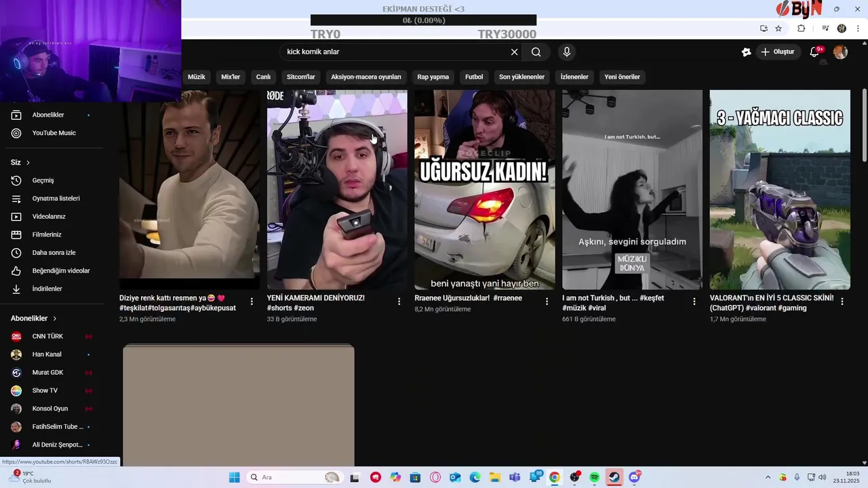Select the 'Futbol' filter chip
Image resolution: width=868 pixels, height=488 pixels.
point(474,77)
